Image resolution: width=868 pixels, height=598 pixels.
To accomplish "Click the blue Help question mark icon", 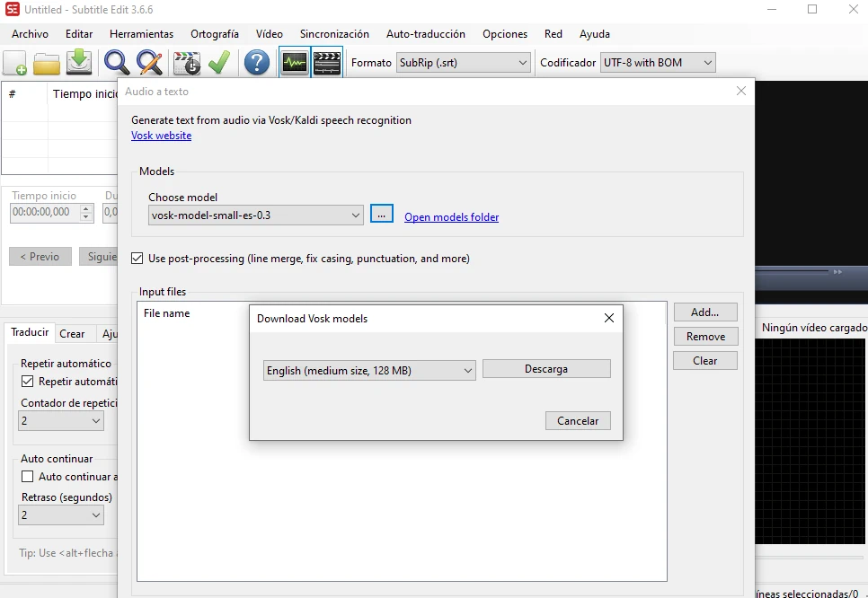I will click(257, 63).
